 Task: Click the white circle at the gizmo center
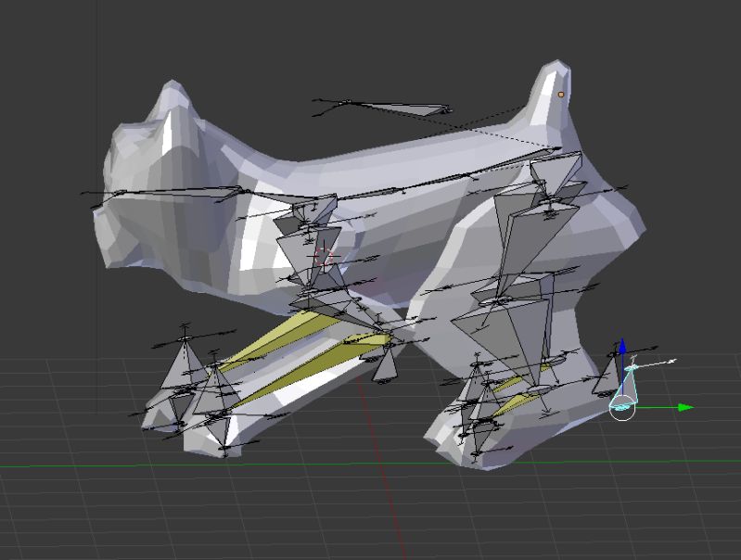pos(622,408)
